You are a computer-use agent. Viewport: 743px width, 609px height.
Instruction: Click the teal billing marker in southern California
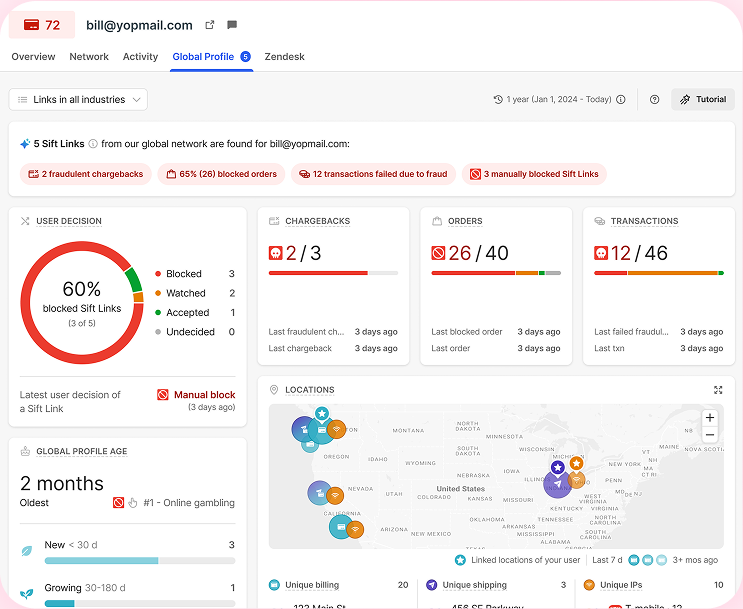pos(341,527)
